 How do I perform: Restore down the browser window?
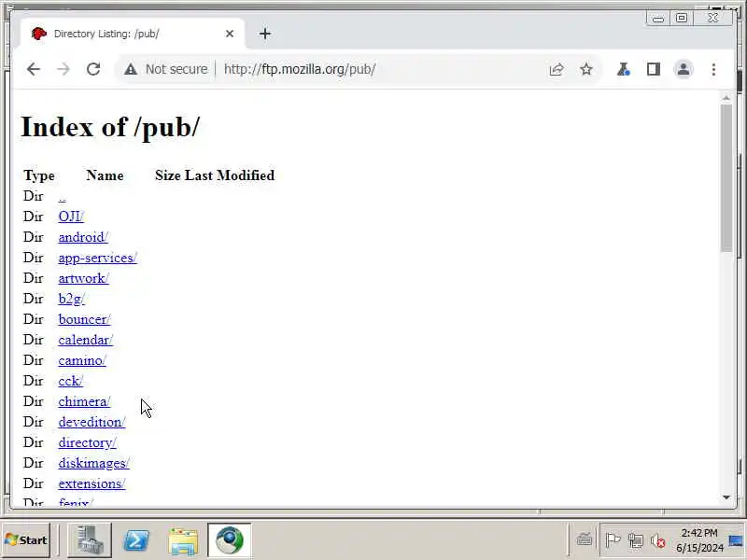[x=682, y=18]
